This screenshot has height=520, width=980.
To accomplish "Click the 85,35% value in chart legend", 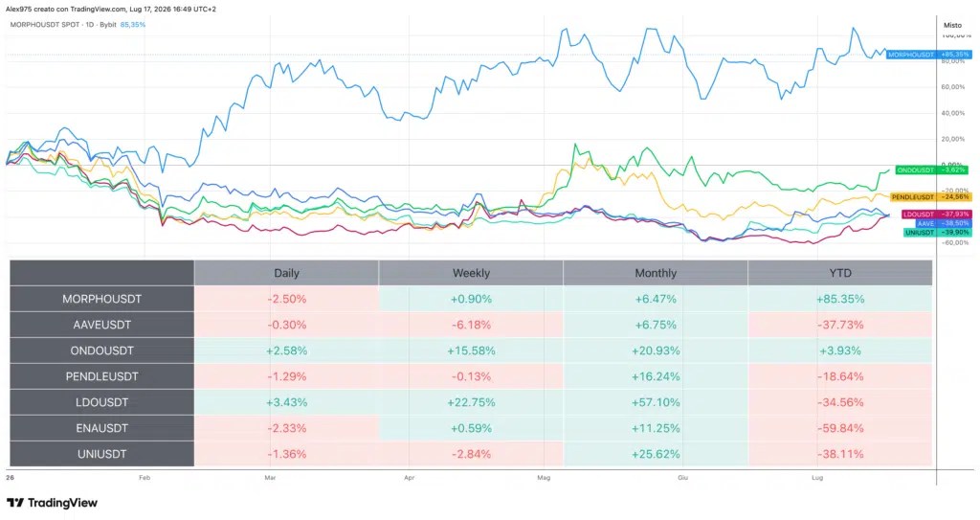I will click(132, 25).
